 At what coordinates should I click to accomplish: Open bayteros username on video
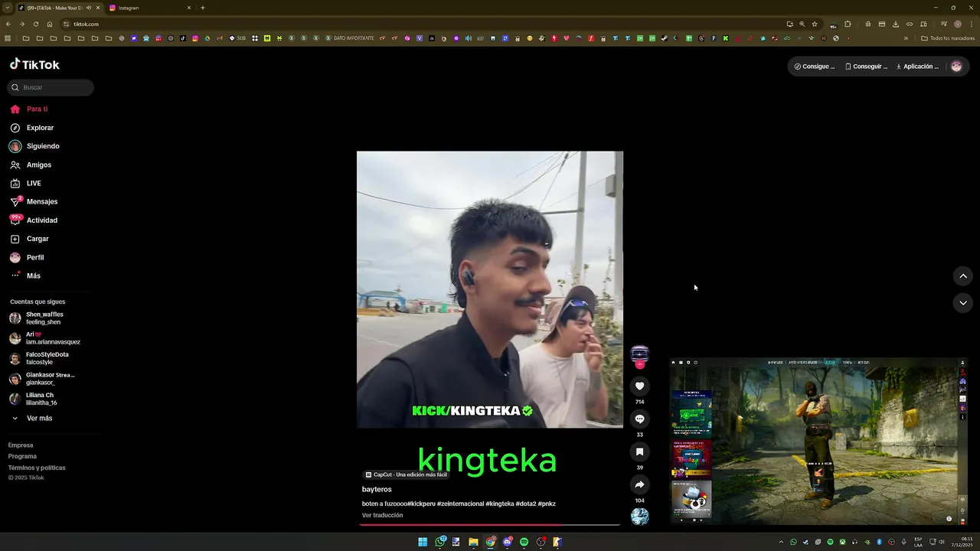tap(377, 489)
